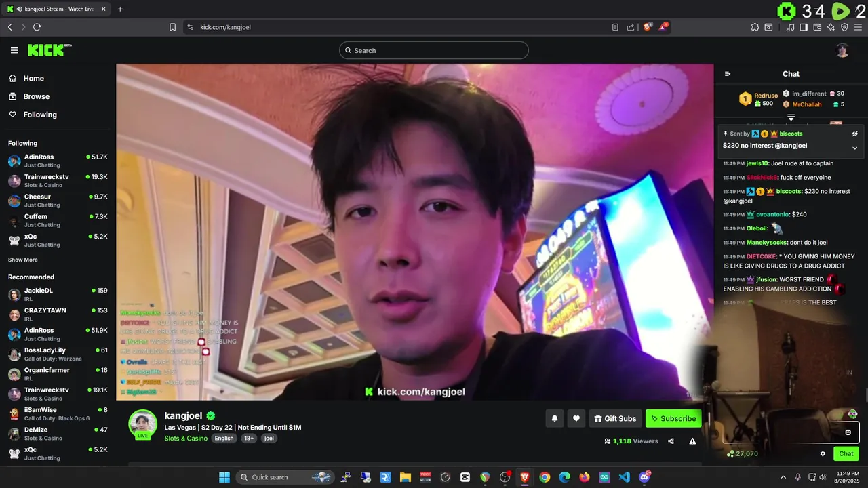The height and width of the screenshot is (488, 868).
Task: Open browser main menu icon
Action: pos(859,27)
